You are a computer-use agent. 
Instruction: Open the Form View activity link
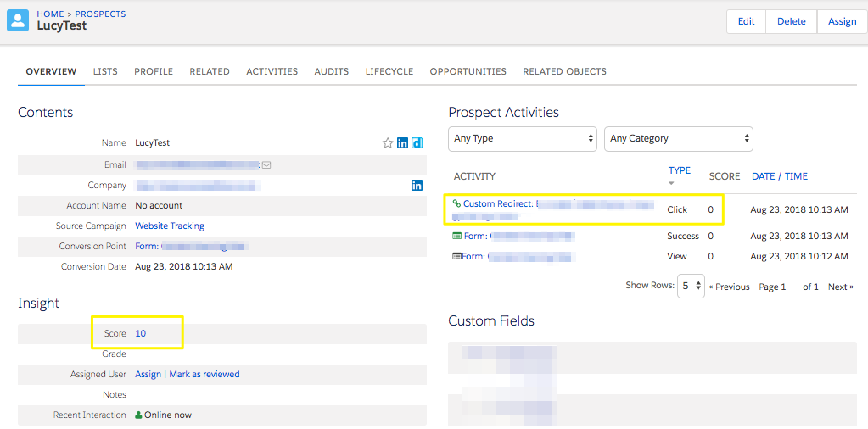516,257
